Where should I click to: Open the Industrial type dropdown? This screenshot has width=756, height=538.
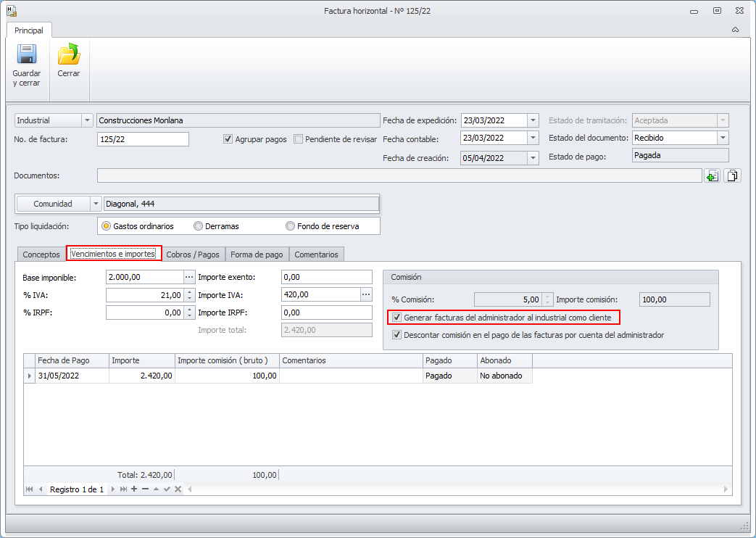(88, 120)
